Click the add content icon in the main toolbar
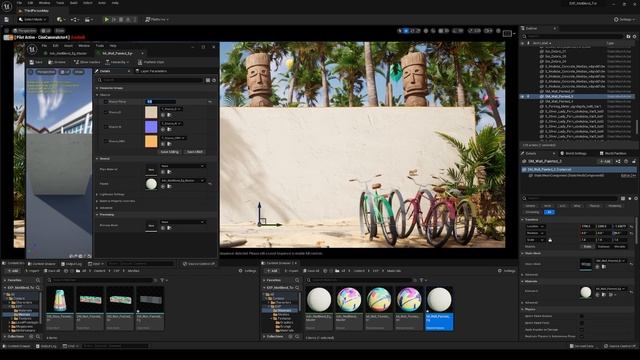 (x=60, y=19)
